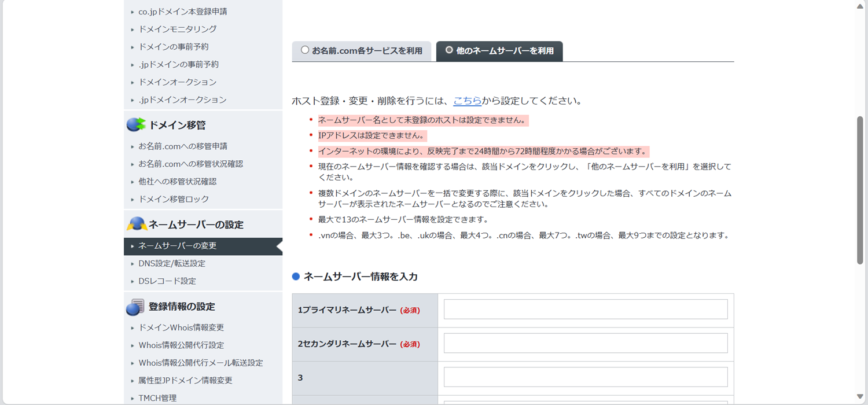Image resolution: width=868 pixels, height=405 pixels.
Task: Click the ドメイン移管 section heading
Action: coord(177,125)
